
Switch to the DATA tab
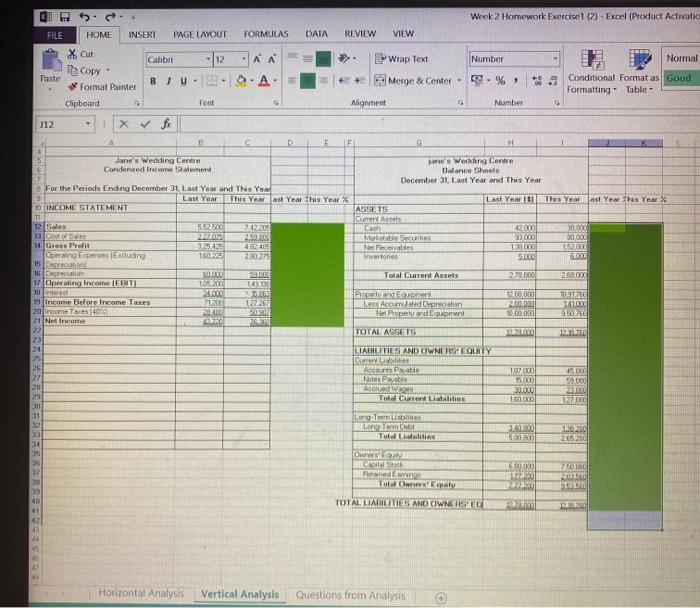(x=317, y=34)
